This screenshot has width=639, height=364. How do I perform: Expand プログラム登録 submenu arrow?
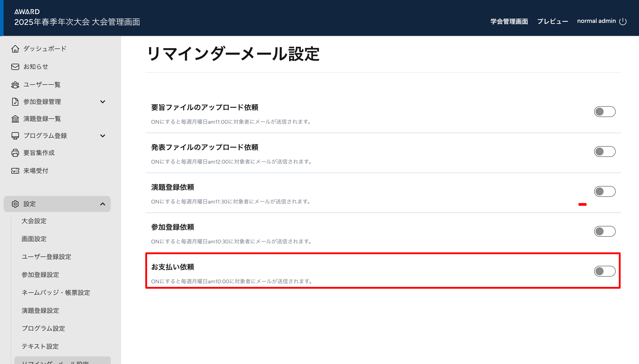pyautogui.click(x=102, y=136)
